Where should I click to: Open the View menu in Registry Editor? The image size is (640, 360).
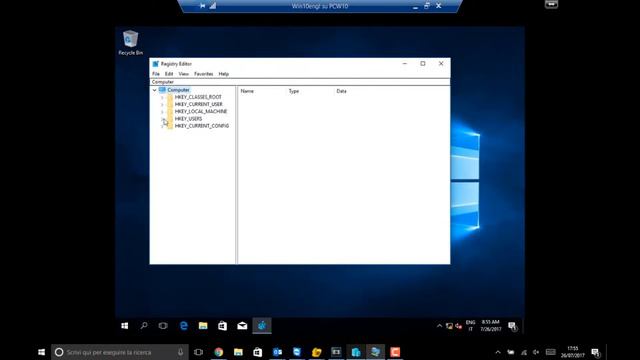[184, 74]
